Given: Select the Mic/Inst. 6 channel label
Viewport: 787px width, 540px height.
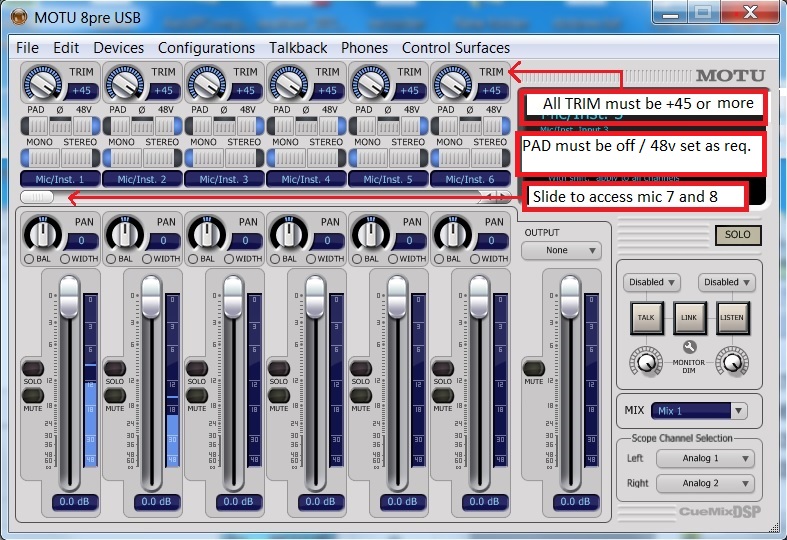Looking at the screenshot, I should pyautogui.click(x=470, y=179).
